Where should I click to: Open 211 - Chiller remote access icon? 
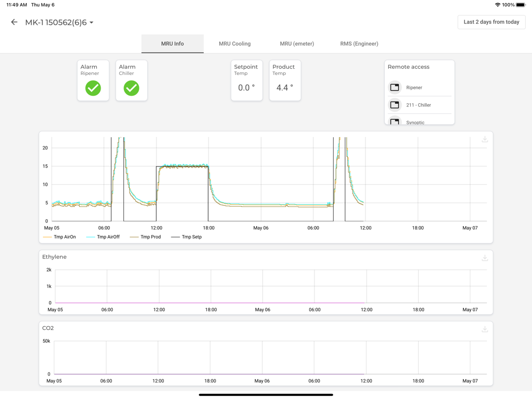[395, 105]
